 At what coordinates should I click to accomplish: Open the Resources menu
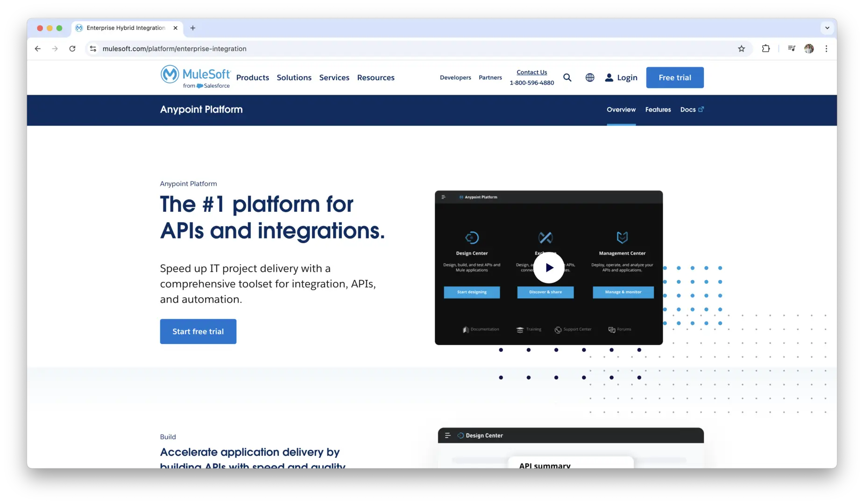(376, 77)
